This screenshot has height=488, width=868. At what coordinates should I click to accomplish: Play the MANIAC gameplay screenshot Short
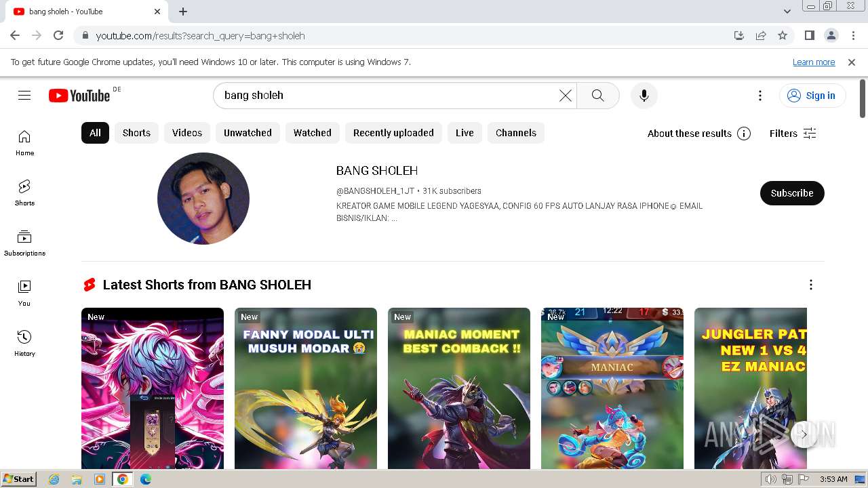[612, 388]
